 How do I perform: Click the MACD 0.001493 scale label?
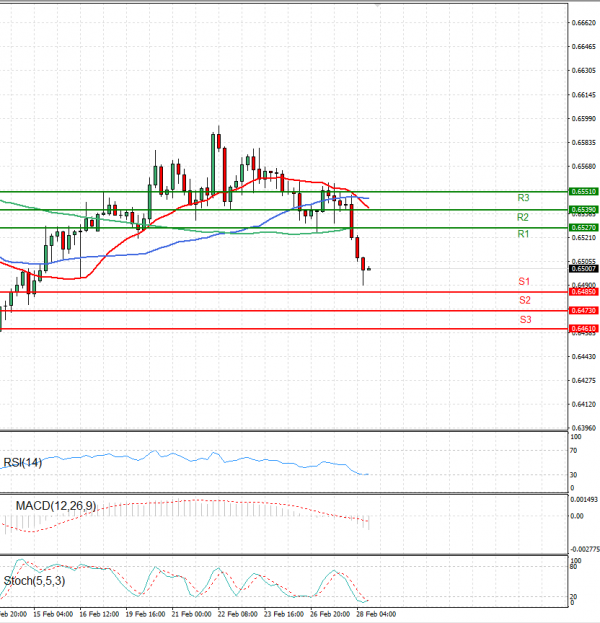pos(584,500)
